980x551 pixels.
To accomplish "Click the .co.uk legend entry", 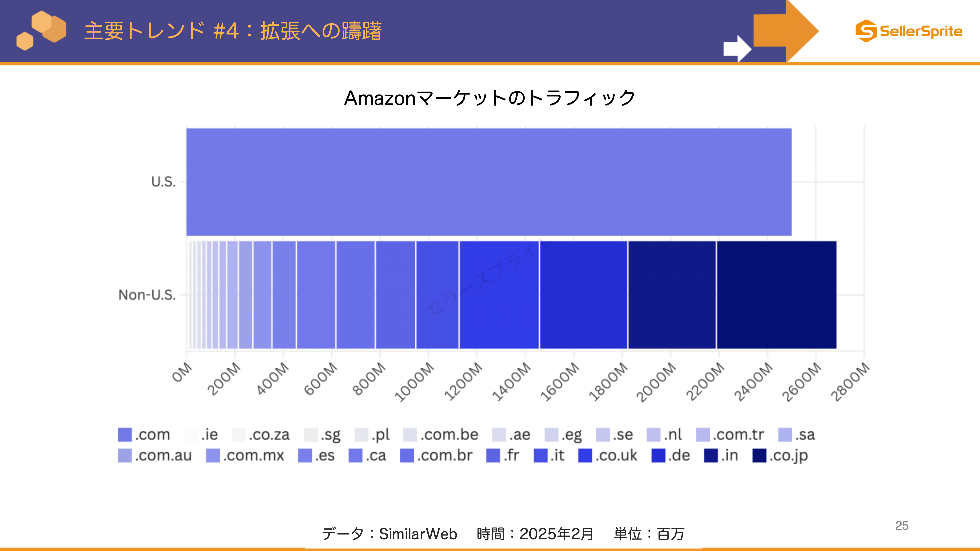I will (608, 456).
